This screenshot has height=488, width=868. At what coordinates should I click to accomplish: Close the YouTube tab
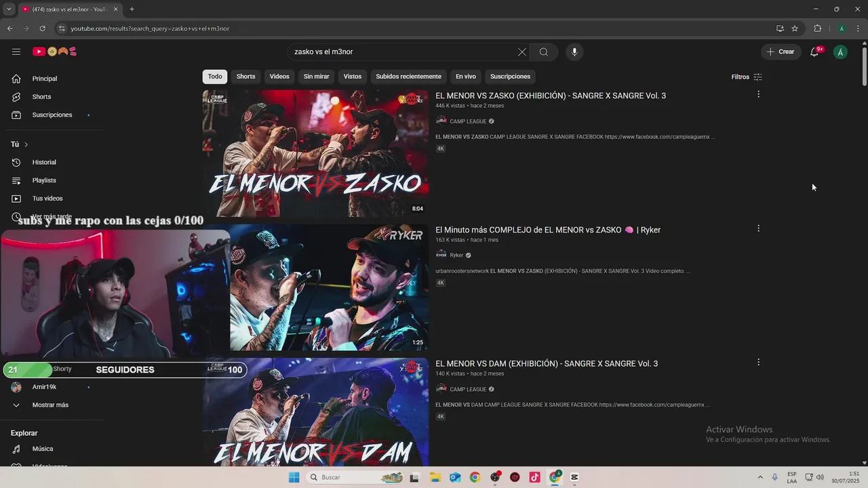tap(115, 9)
